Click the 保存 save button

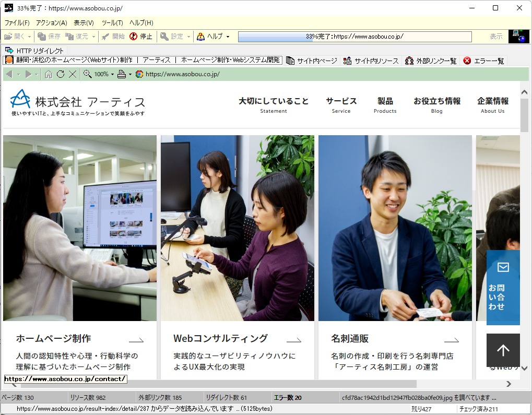[x=49, y=37]
